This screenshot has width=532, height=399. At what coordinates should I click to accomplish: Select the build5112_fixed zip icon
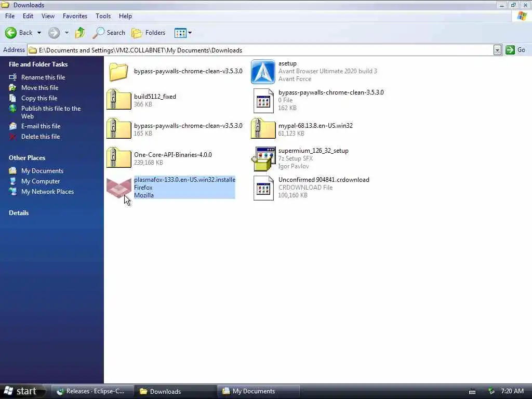click(119, 99)
